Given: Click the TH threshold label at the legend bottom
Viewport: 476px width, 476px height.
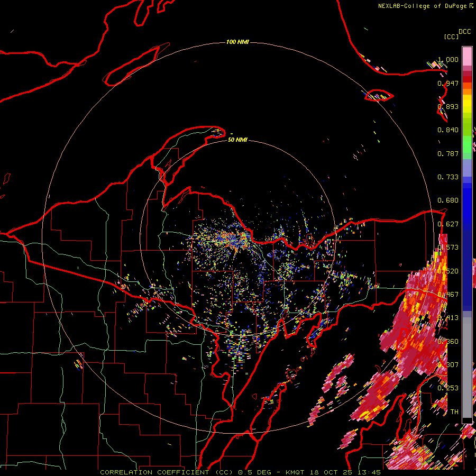Looking at the screenshot, I should [x=454, y=412].
